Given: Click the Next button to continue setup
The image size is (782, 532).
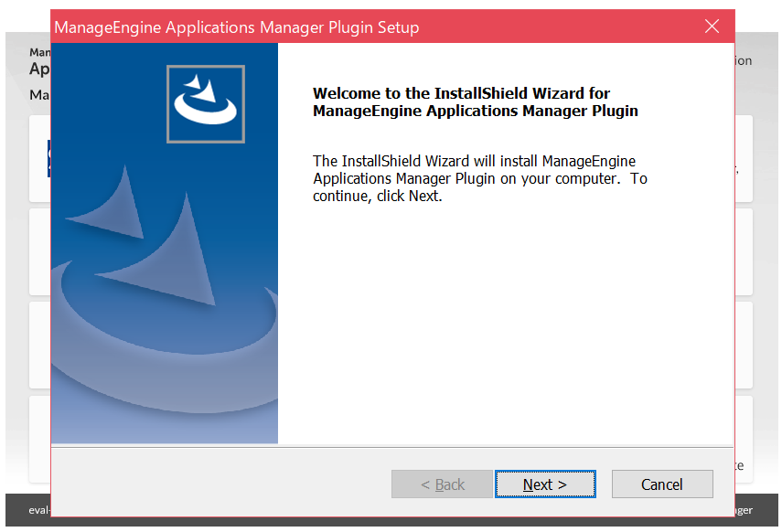Looking at the screenshot, I should [545, 484].
